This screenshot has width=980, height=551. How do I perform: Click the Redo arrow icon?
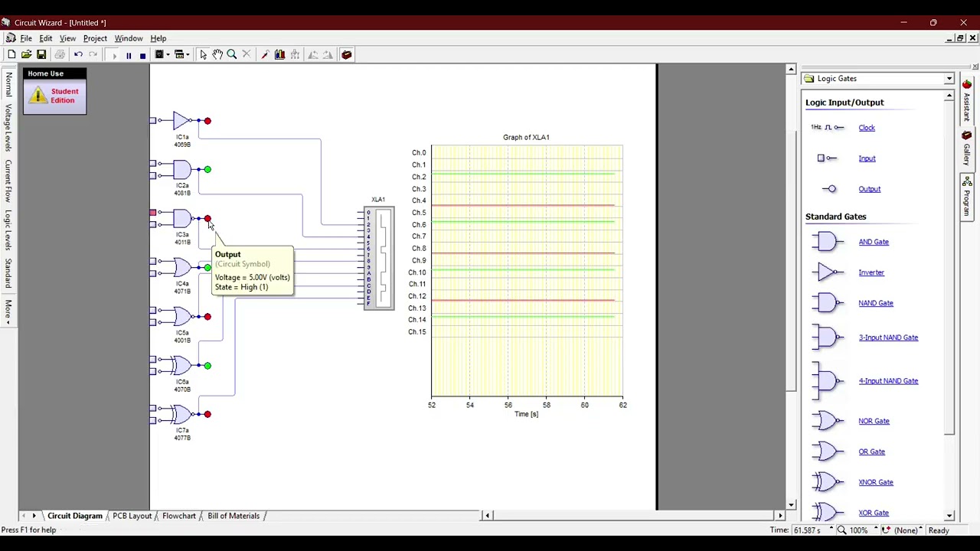[x=93, y=54]
